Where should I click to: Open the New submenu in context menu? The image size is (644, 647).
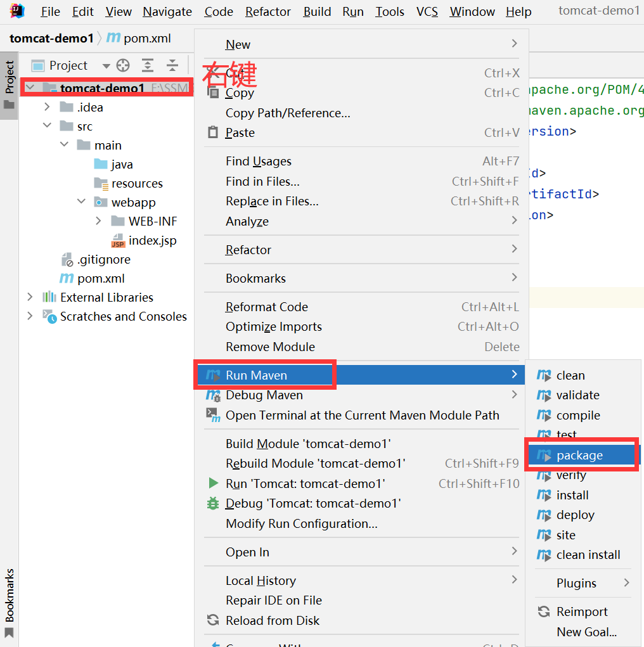pyautogui.click(x=362, y=44)
